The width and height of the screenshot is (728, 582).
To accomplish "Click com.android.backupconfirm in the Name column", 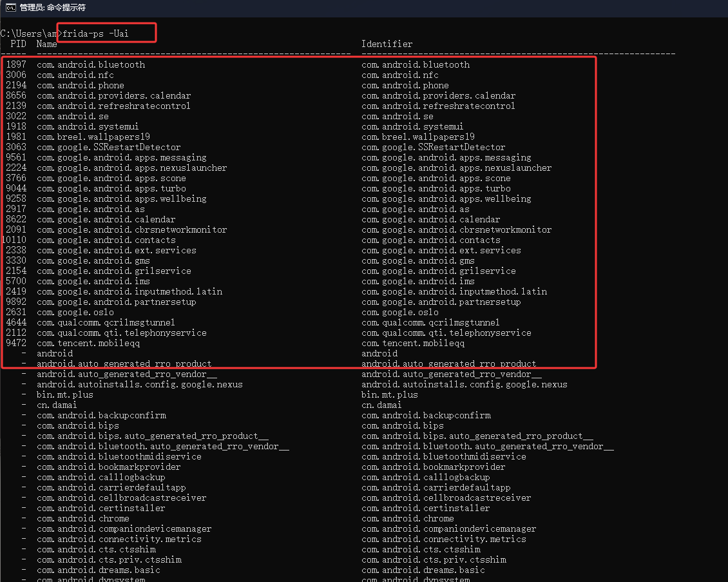I will (x=101, y=415).
